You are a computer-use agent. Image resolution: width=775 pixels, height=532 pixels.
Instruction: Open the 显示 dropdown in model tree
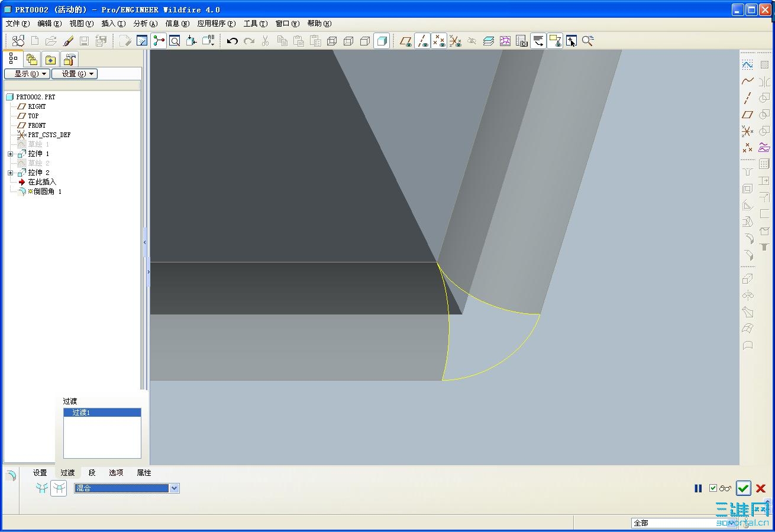[x=27, y=74]
